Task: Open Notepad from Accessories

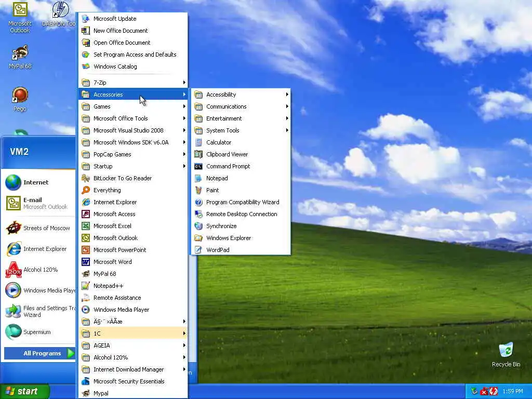Action: (x=241, y=178)
